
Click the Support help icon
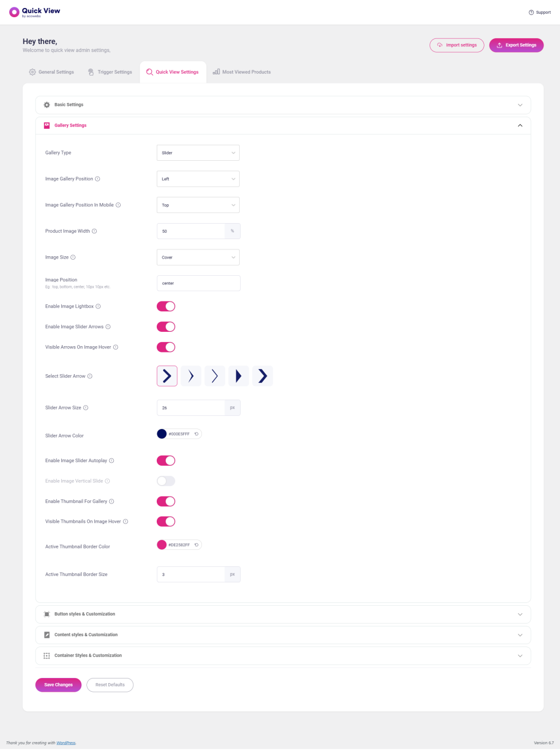(x=531, y=12)
